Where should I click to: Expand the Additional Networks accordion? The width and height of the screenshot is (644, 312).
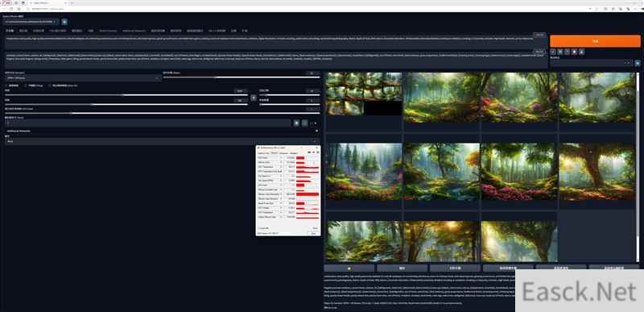162,131
